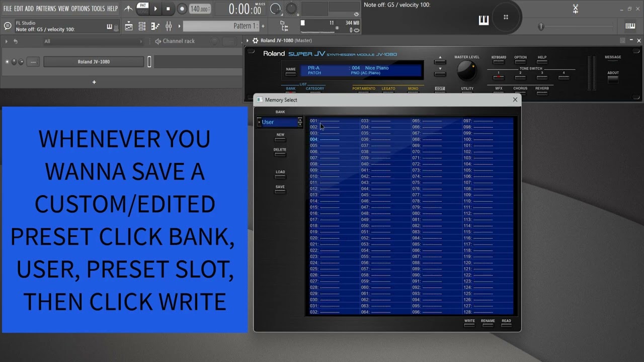Click the undo arrow in channel rack

pos(16,41)
